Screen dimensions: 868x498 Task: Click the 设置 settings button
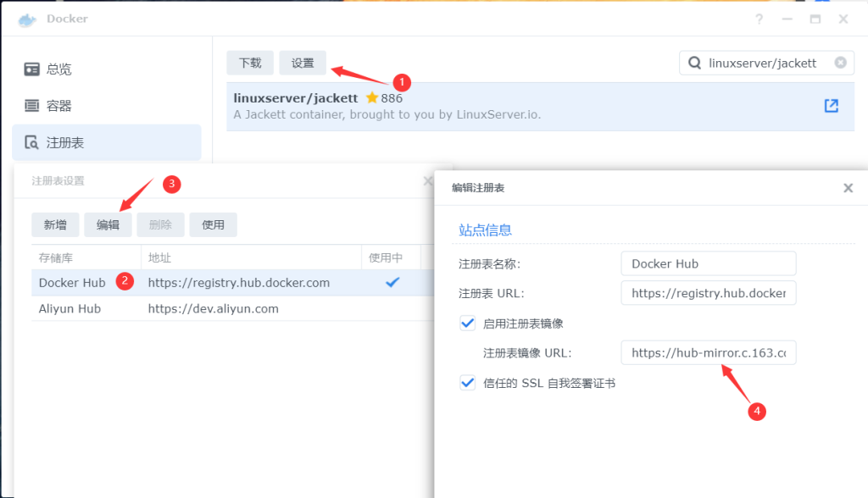(303, 63)
